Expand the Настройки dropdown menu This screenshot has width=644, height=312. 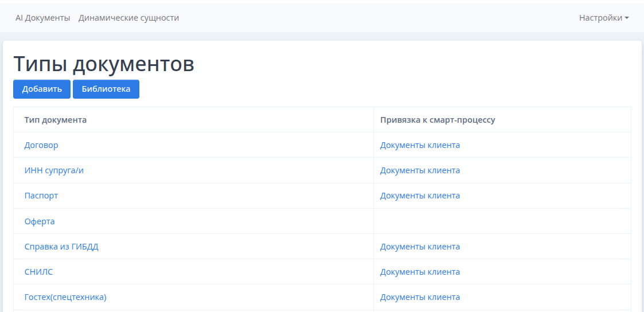[603, 18]
